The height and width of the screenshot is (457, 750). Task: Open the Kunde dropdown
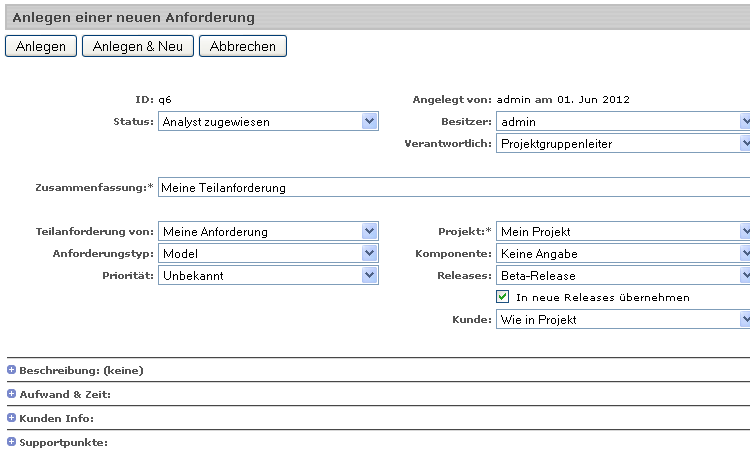pyautogui.click(x=622, y=320)
